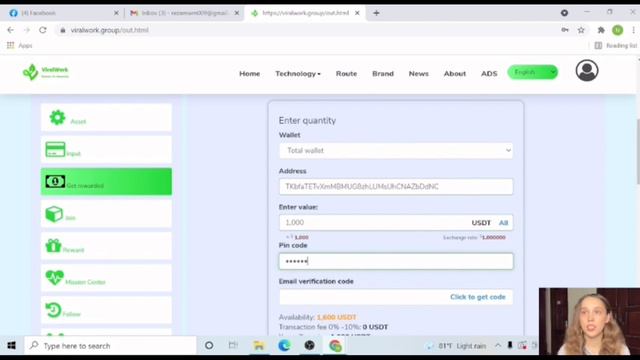Click the Address input field
Viewport: 640px width, 360px height.
point(396,187)
